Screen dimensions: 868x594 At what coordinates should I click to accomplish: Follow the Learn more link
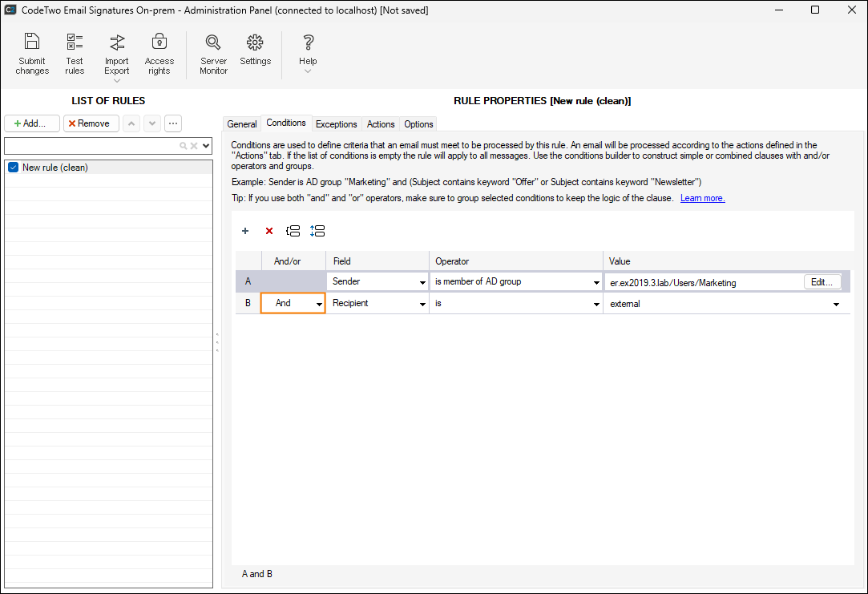pos(702,198)
